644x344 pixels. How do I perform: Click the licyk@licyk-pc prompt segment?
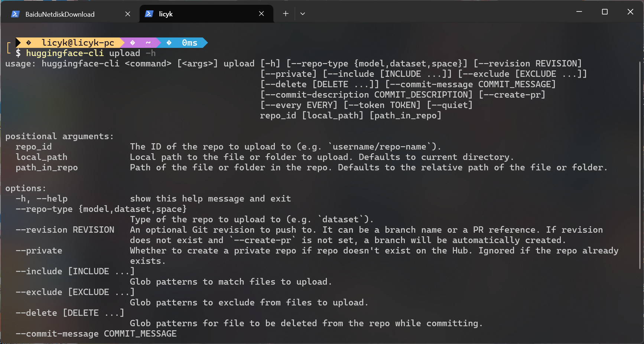[x=78, y=43]
